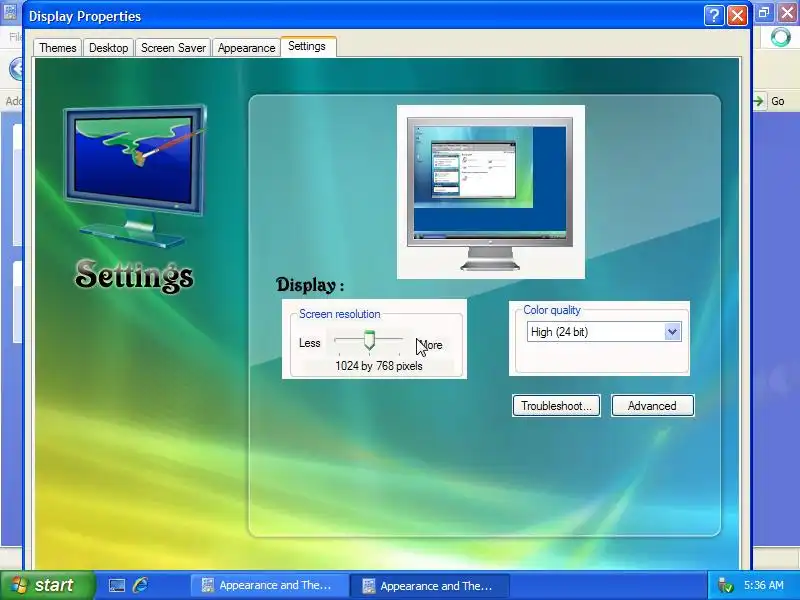Image resolution: width=800 pixels, height=600 pixels.
Task: Click restore button of background window
Action: click(x=764, y=13)
